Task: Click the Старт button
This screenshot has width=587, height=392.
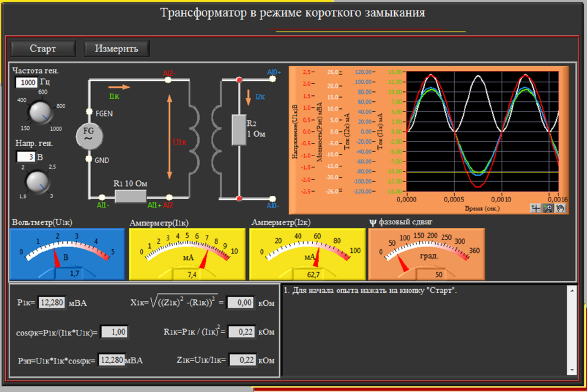Action: pos(43,49)
